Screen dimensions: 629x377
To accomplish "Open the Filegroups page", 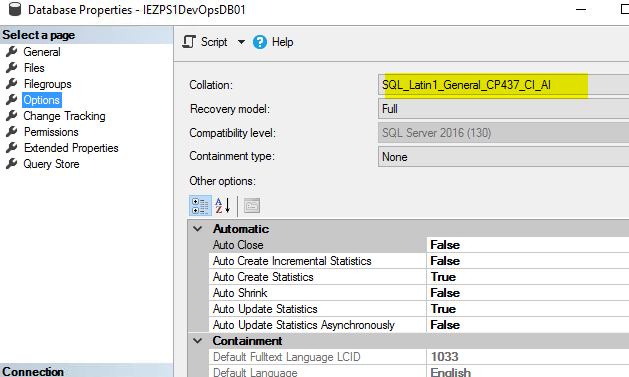I will 47,84.
